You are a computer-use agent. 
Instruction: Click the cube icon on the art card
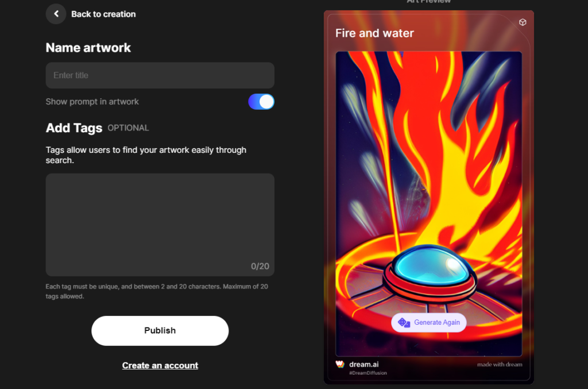(x=523, y=22)
